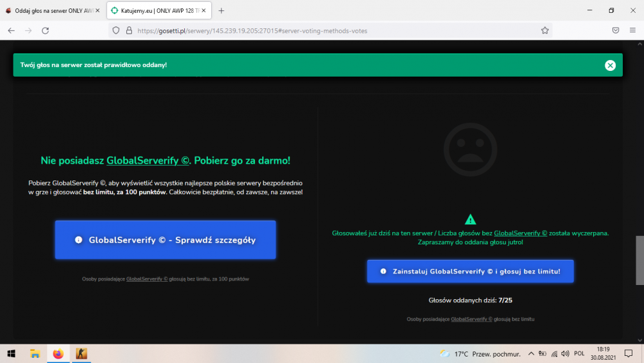Click the scrollbar up arrow

640,44
